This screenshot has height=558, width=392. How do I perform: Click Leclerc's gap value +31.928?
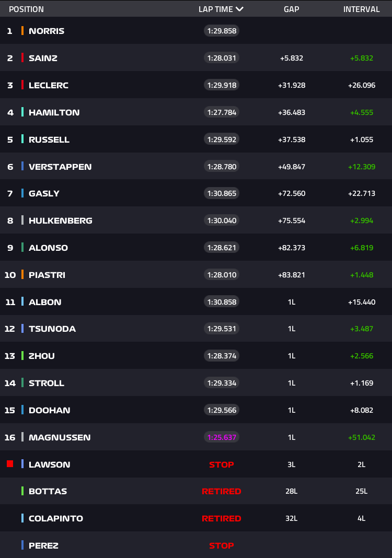292,85
